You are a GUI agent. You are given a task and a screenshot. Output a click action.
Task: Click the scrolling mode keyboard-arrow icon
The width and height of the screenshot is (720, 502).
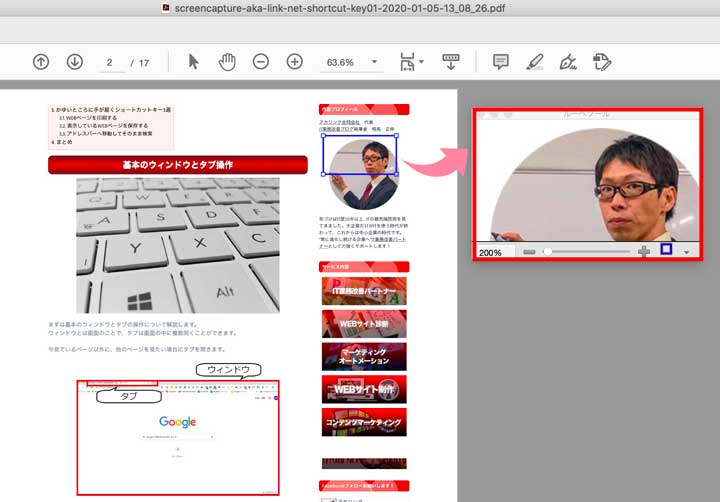pos(451,62)
